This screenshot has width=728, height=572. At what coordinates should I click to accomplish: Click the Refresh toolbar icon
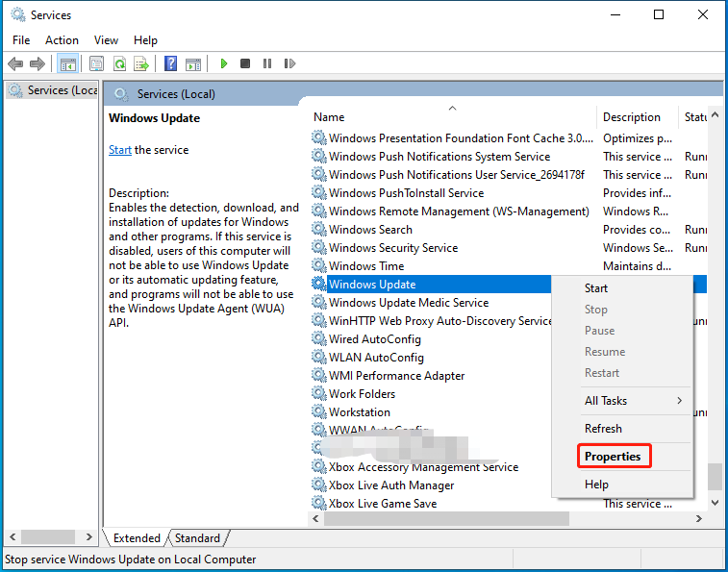coord(119,63)
